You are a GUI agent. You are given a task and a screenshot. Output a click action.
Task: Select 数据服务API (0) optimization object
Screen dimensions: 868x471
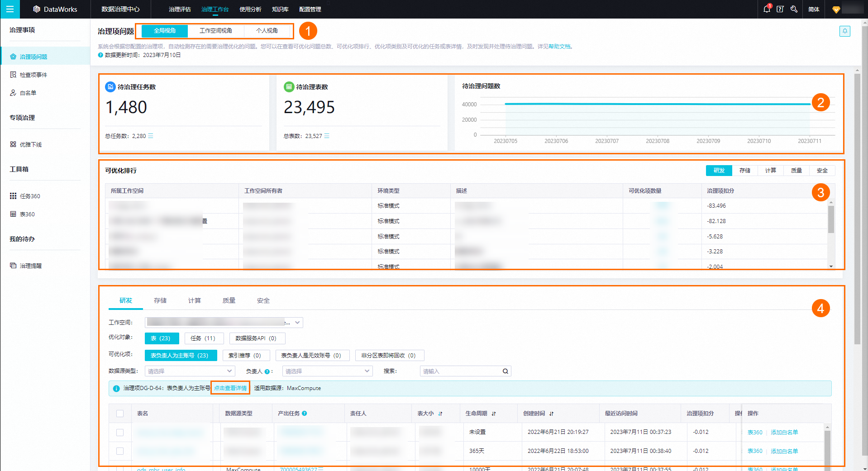click(257, 338)
